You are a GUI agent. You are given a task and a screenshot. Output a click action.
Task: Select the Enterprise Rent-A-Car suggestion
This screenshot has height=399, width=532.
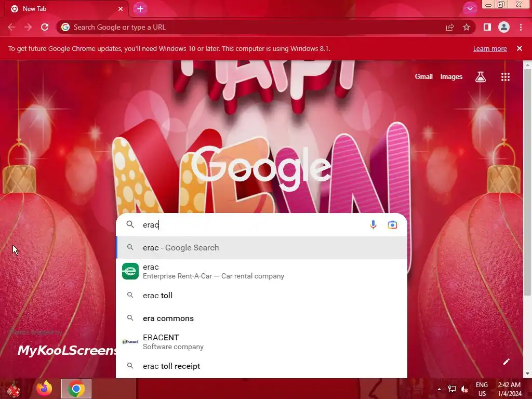(x=262, y=271)
